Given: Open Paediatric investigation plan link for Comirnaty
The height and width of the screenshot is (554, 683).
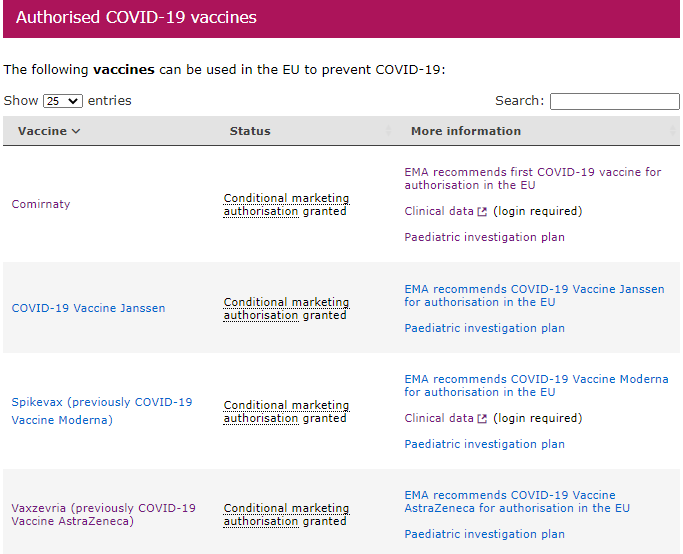Looking at the screenshot, I should pyautogui.click(x=484, y=237).
